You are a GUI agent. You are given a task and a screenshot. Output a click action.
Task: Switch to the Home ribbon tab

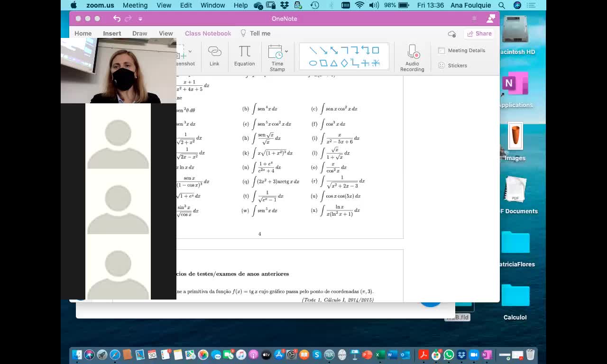[83, 33]
